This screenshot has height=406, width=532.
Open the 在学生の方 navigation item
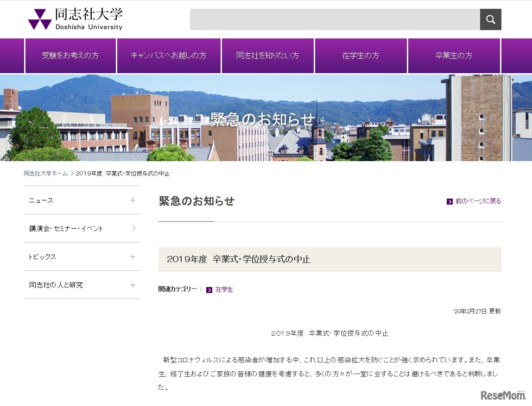(x=361, y=56)
